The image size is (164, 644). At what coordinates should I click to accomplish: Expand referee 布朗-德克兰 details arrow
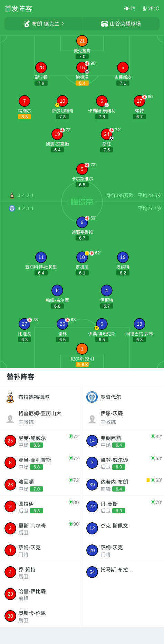(63, 24)
